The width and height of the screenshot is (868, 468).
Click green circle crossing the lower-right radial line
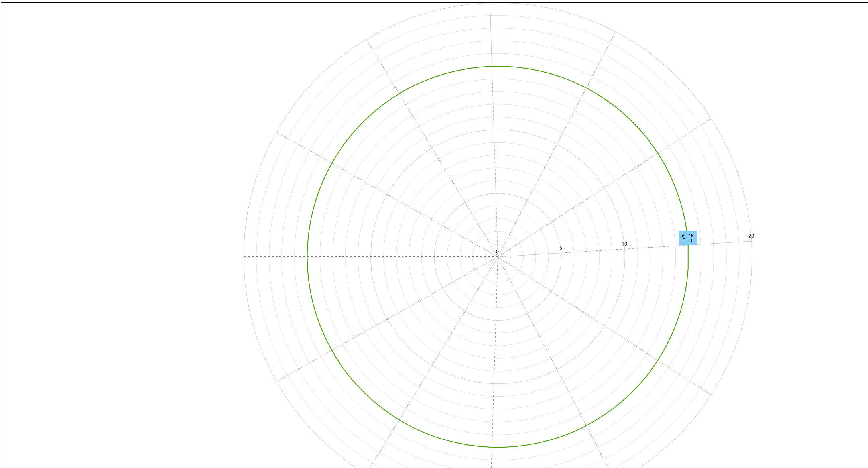point(657,360)
